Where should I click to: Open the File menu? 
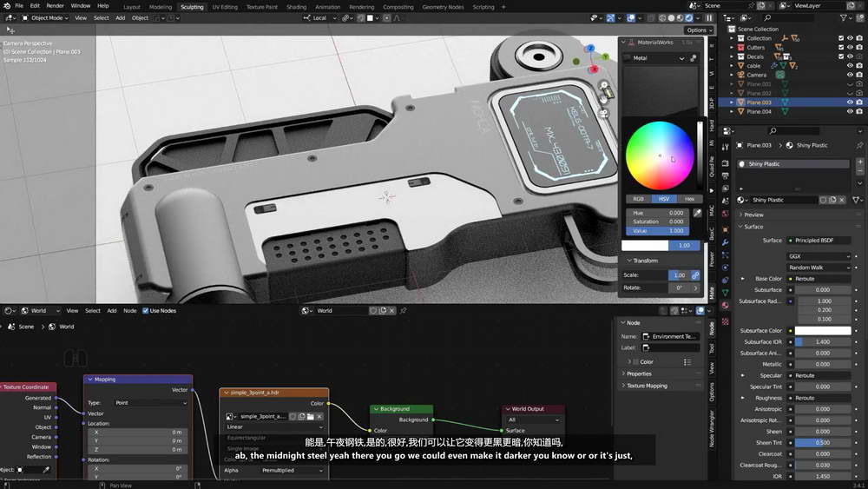click(x=19, y=5)
